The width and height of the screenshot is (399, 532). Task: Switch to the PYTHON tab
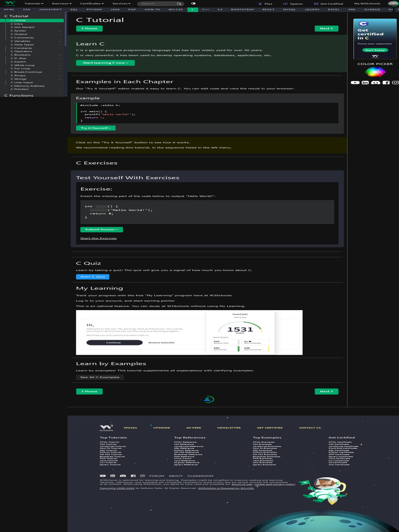point(95,9)
